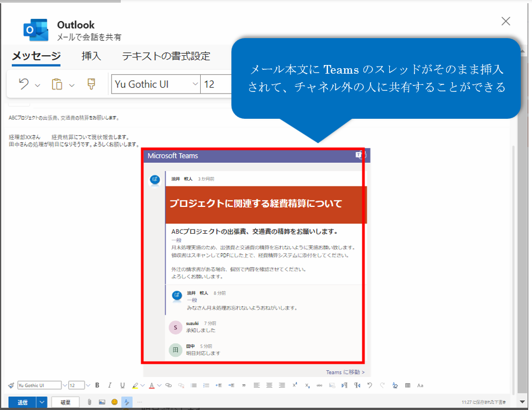Click the ribbon font size 12 field
This screenshot has height=410, width=532.
[216, 84]
